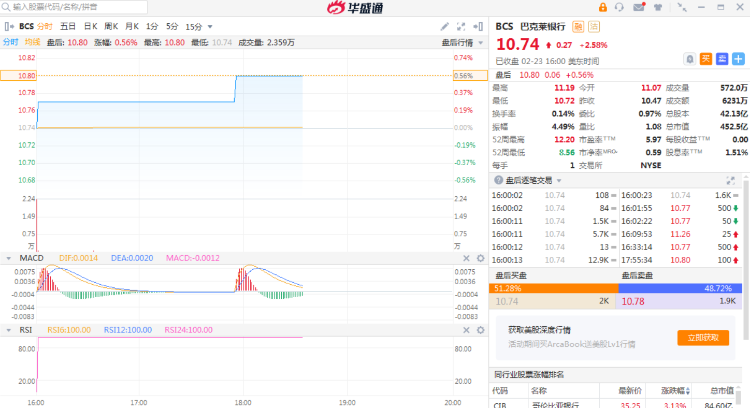Screen dimensions: 750x408
Task: Click the 立即获取 button
Action: pyautogui.click(x=703, y=338)
